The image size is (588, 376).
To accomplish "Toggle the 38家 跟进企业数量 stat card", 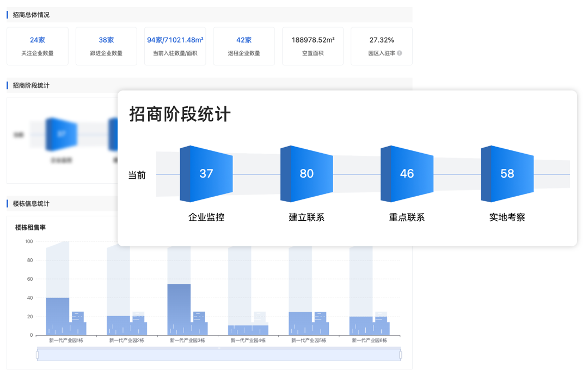I will [106, 46].
